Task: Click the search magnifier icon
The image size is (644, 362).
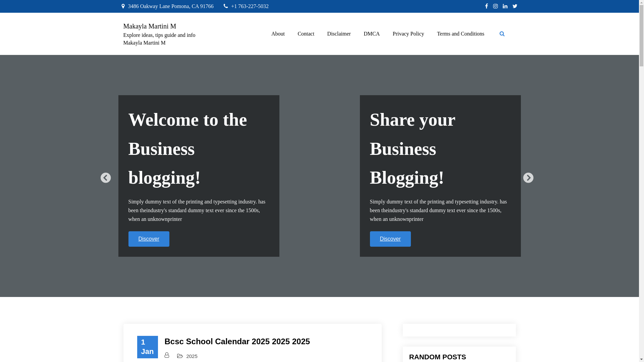Action: tap(502, 34)
